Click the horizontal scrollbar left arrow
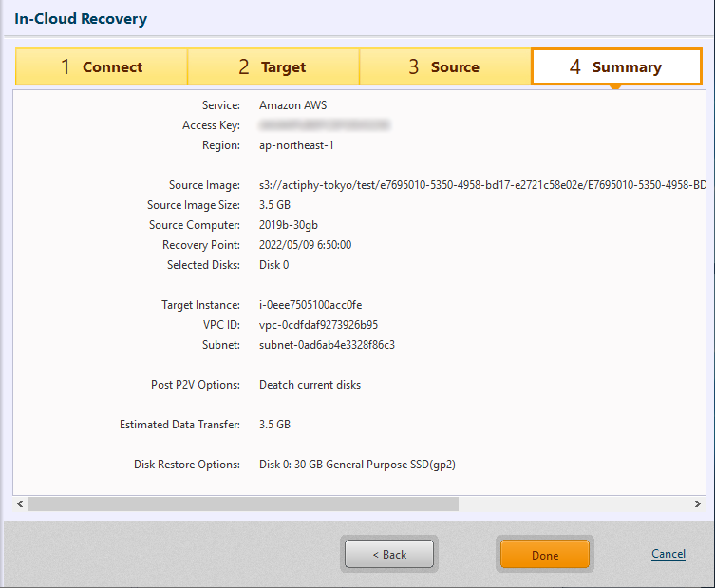Screen dimensions: 715x588 pos(21,503)
